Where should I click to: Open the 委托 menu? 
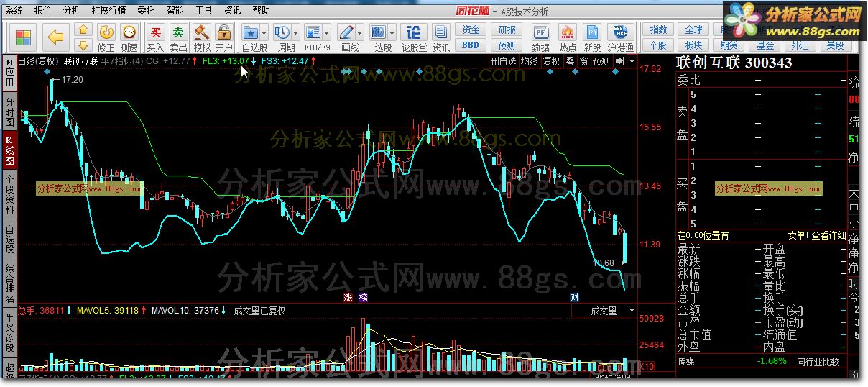[146, 10]
